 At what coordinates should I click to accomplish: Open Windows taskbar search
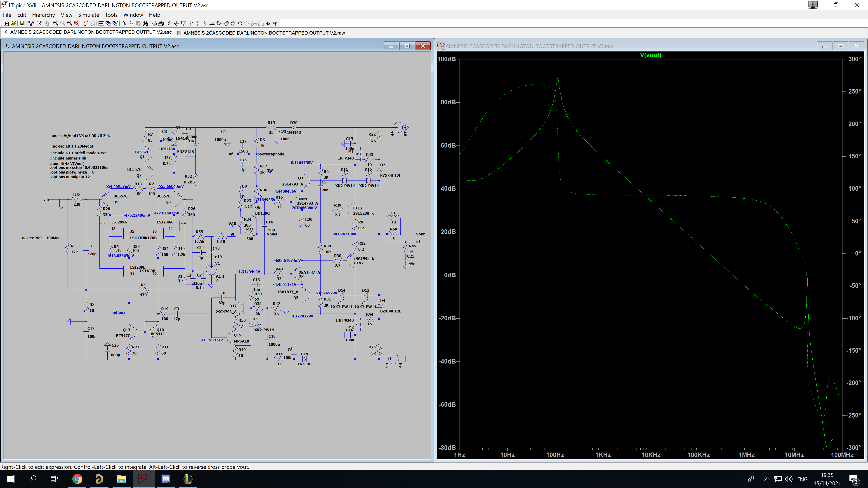coord(33,479)
